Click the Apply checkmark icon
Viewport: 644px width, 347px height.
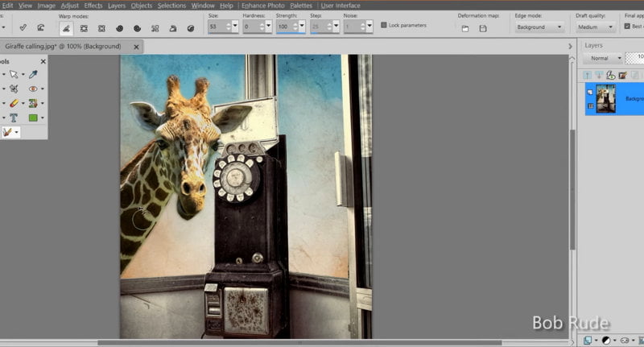coord(23,28)
